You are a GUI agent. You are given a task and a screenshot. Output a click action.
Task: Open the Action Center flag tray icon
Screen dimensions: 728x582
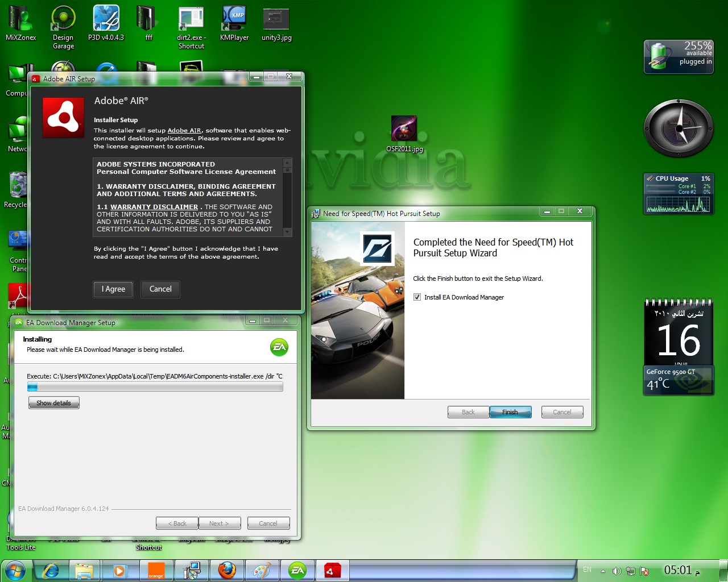point(644,571)
